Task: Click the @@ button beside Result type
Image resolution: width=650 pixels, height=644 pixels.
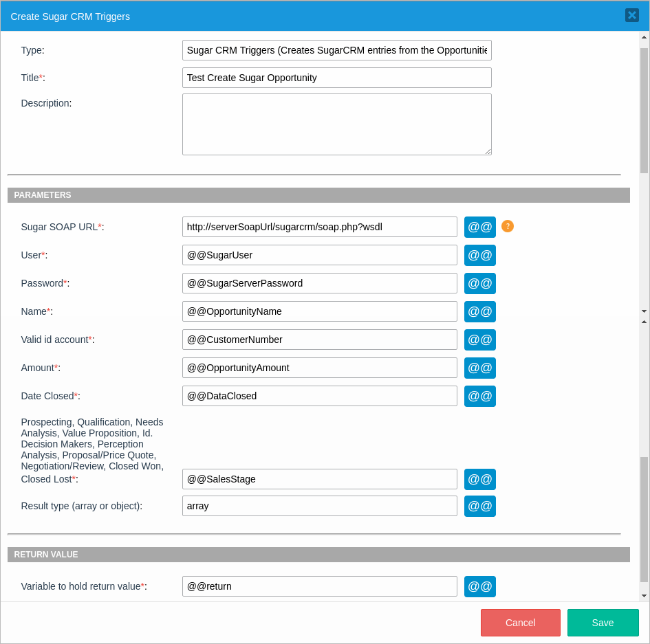Action: 479,506
